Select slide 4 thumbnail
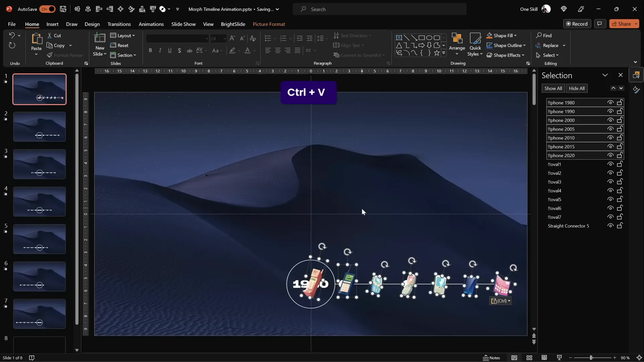Viewport: 644px width, 362px height. (39, 201)
